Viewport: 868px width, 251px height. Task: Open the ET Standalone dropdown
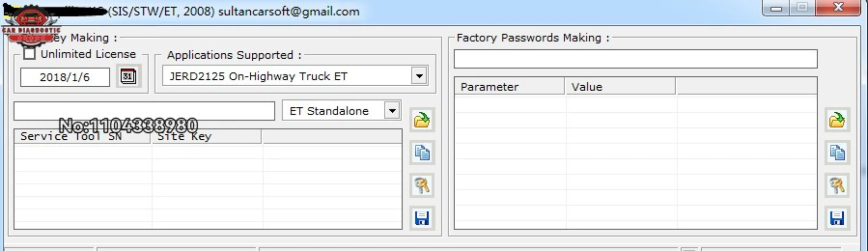[x=392, y=110]
